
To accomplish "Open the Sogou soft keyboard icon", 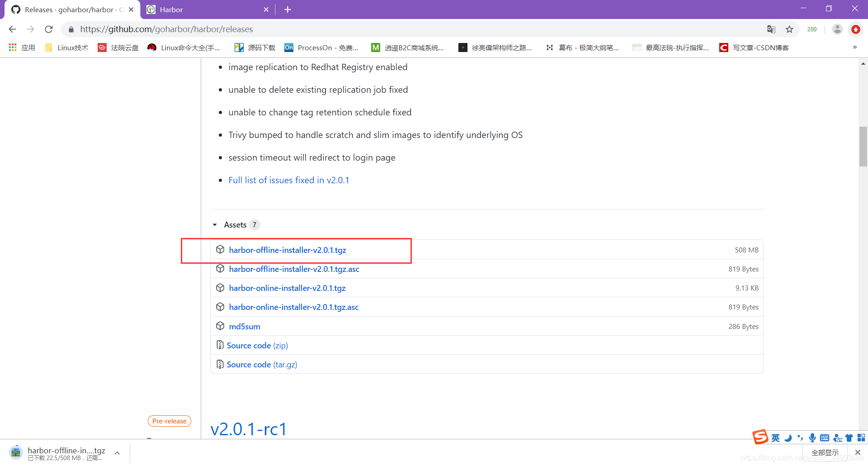I will click(825, 438).
